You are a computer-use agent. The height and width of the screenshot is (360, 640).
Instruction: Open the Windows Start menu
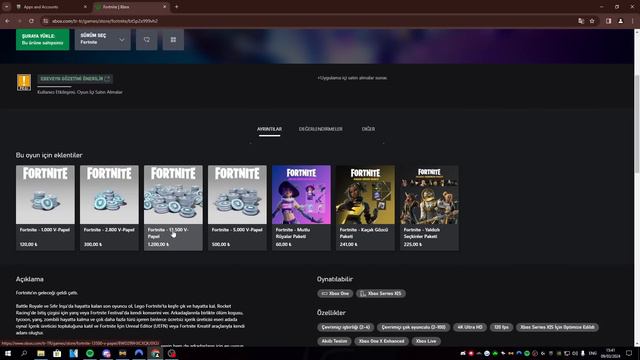pyautogui.click(x=7, y=353)
